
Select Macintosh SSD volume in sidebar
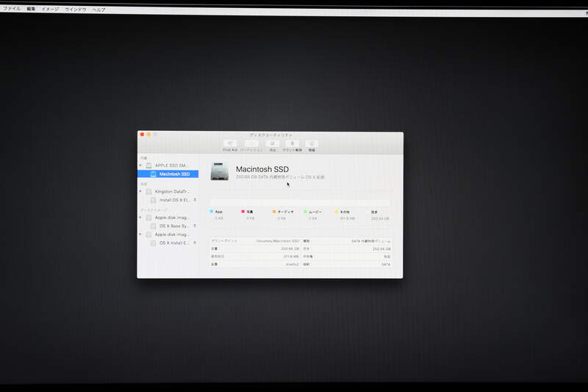coord(168,174)
